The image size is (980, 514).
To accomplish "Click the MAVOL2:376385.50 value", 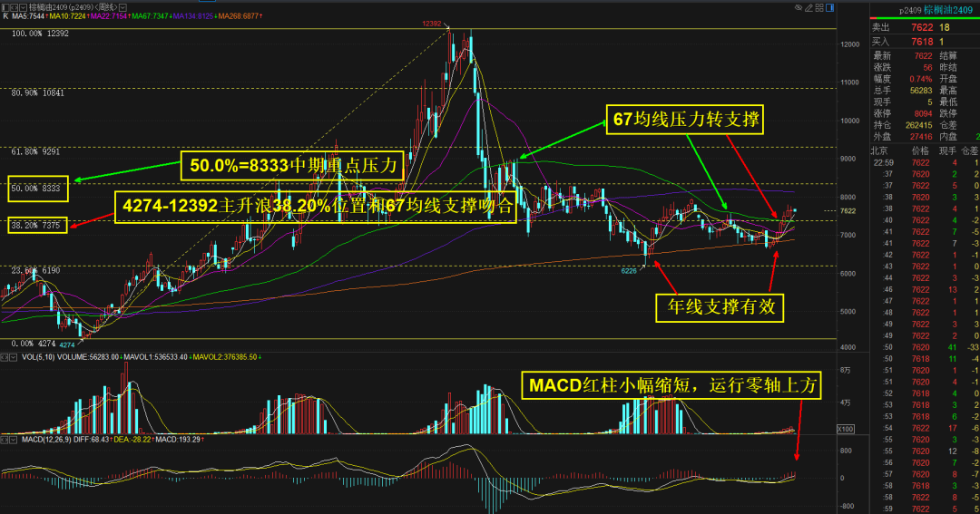I will tap(225, 357).
